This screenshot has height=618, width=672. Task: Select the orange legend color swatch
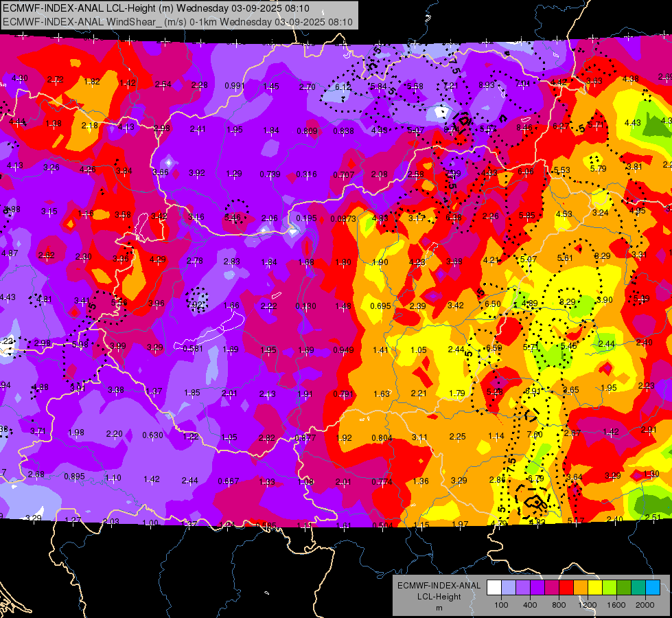581,588
